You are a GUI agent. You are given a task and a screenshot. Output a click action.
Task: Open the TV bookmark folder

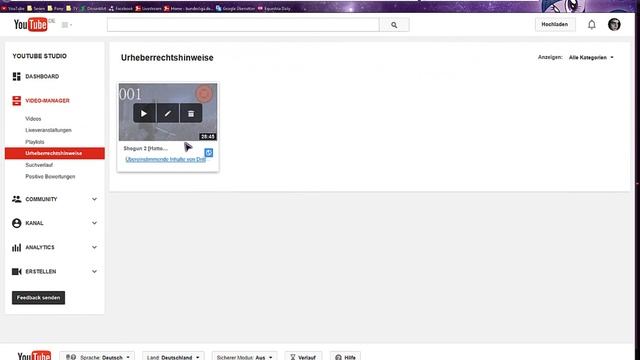coord(72,8)
